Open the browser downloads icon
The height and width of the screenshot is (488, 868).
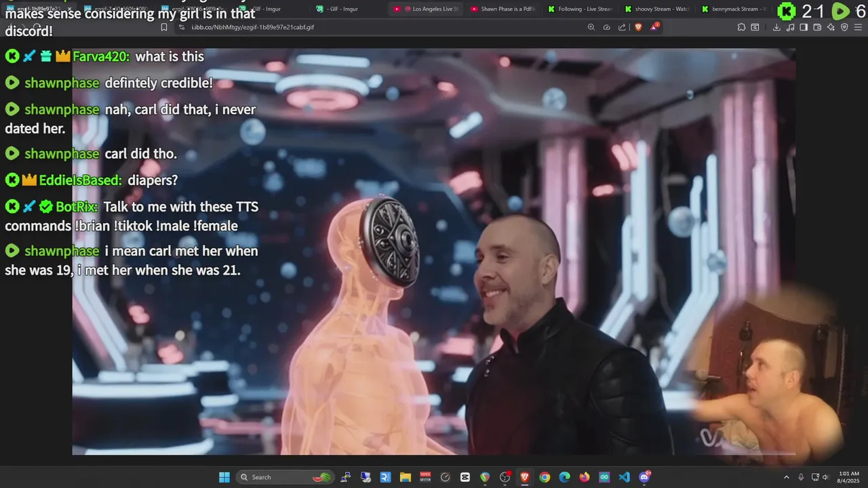[x=776, y=27]
